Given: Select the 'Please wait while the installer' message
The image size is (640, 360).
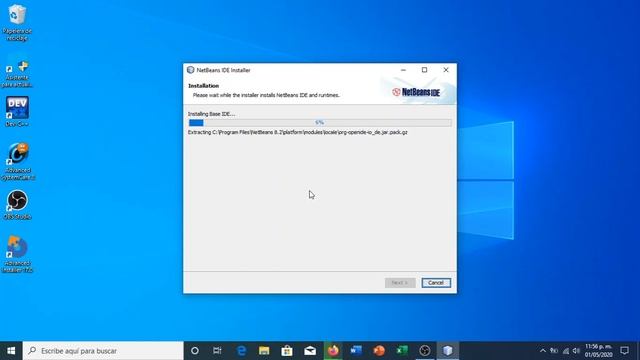Looking at the screenshot, I should [266, 95].
